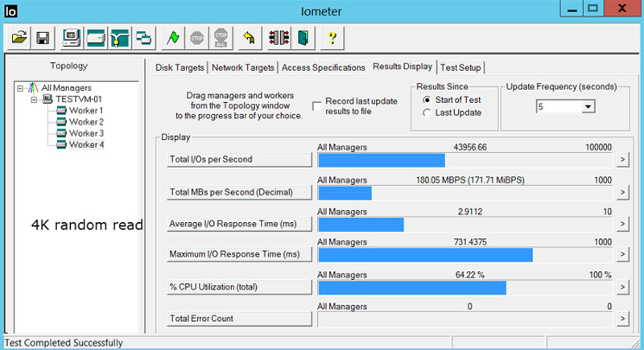The image size is (644, 350).
Task: Start tests with green flag icon
Action: (173, 38)
